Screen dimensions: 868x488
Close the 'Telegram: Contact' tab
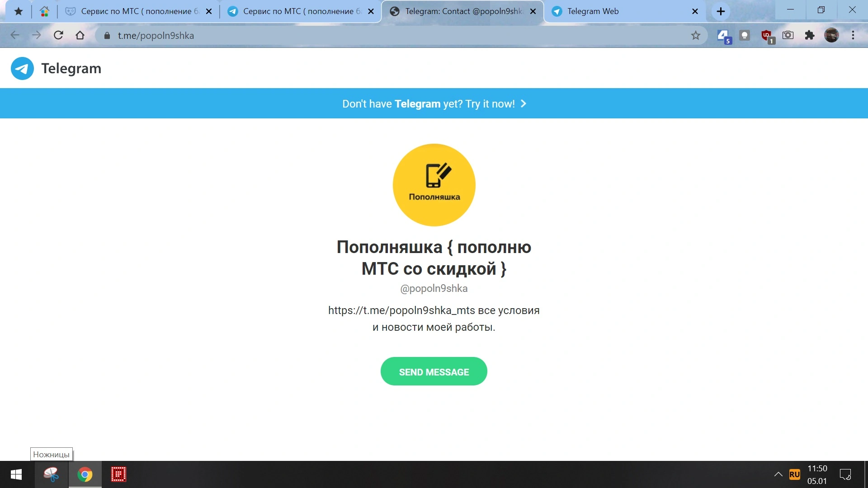pyautogui.click(x=533, y=11)
